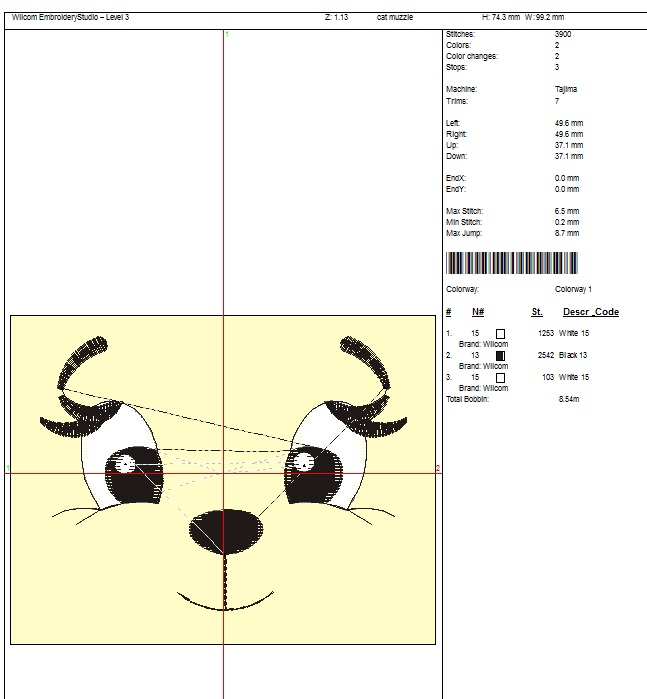The height and width of the screenshot is (699, 647).
Task: Select the black swatch for Black 13
Action: [x=501, y=355]
